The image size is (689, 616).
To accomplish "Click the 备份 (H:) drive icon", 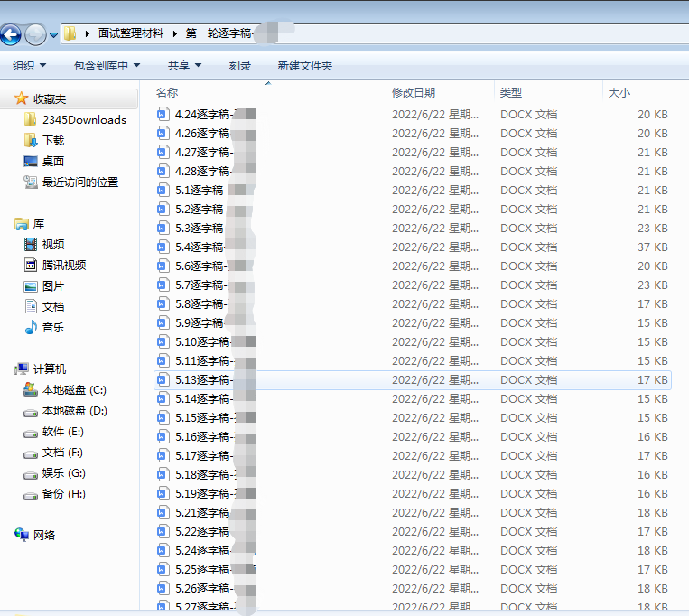I will pos(31,496).
